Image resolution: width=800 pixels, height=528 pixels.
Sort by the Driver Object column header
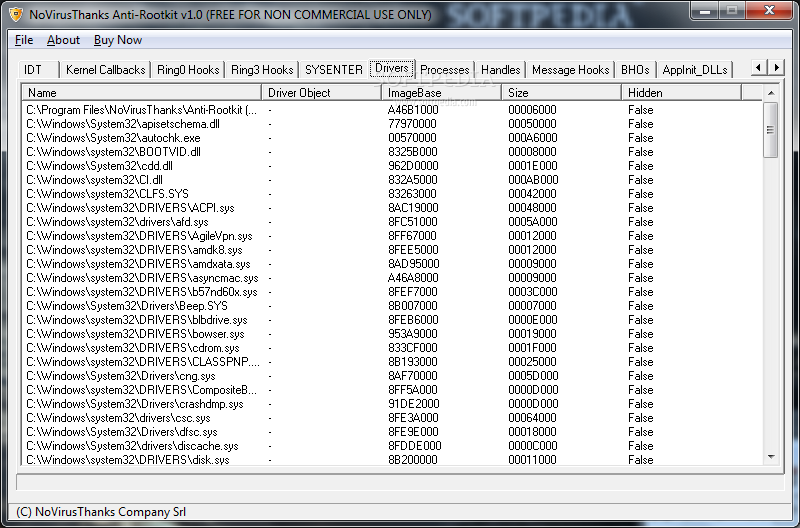(321, 93)
